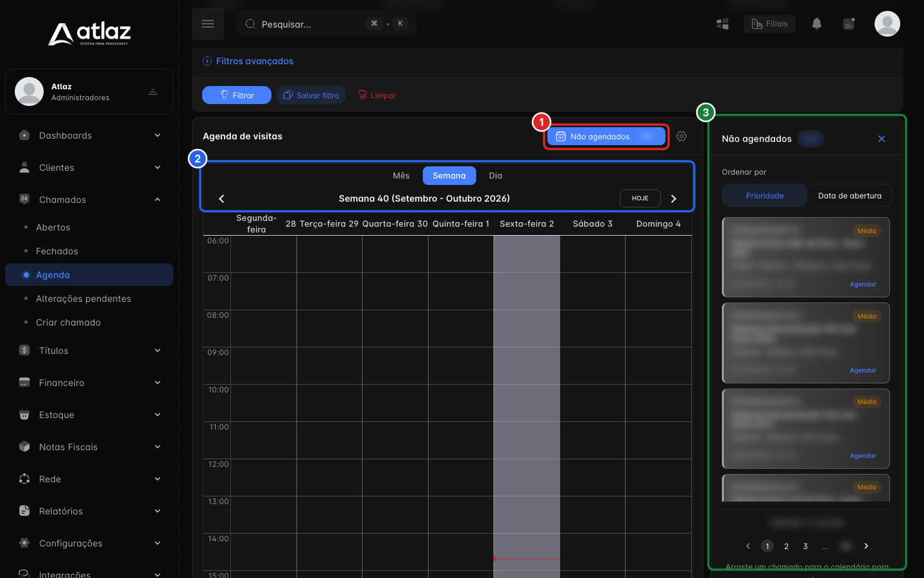The image size is (924, 578).
Task: Click the Notas Fiscais box icon
Action: pos(24,447)
